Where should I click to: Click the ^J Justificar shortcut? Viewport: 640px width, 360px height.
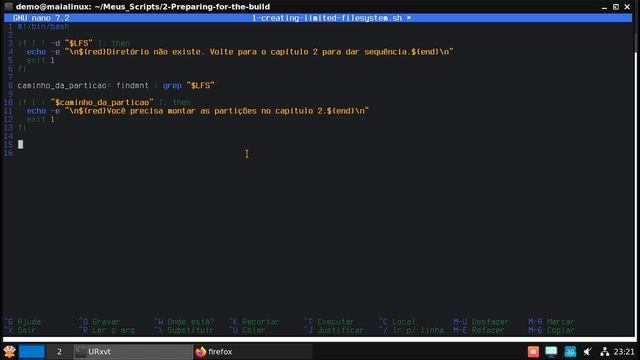click(x=334, y=330)
